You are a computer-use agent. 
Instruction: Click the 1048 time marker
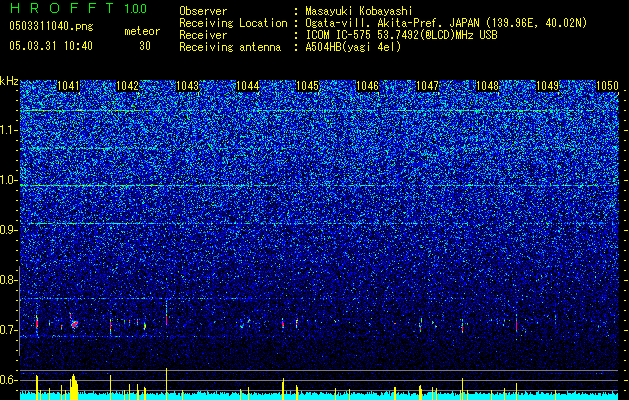tap(487, 86)
